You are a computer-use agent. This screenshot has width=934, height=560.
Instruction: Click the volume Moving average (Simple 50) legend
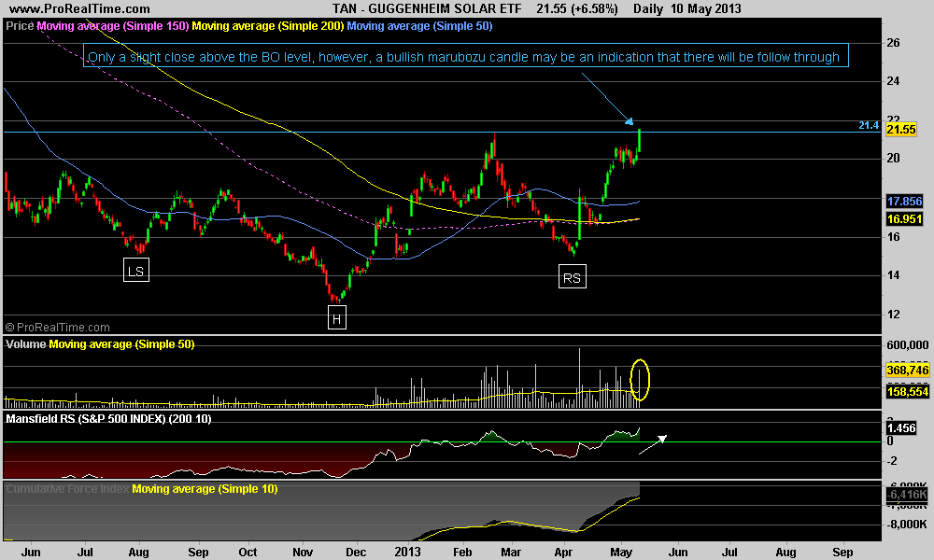pos(121,344)
